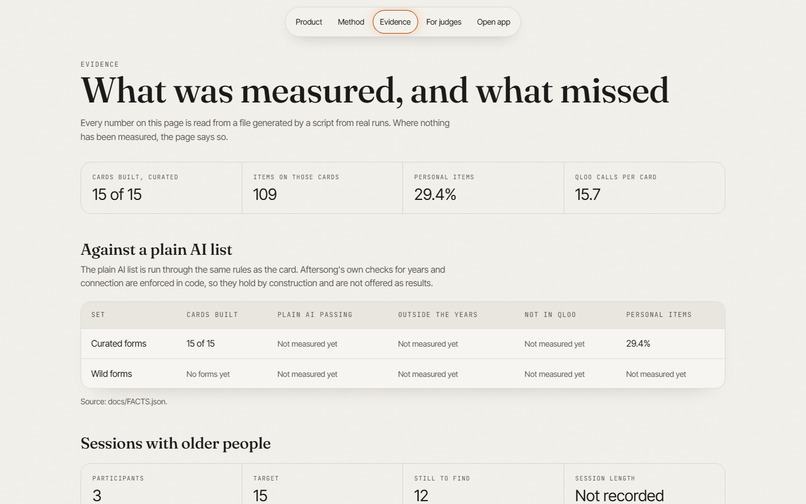Viewport: 806px width, 504px height.
Task: Click the Wild forms table row
Action: coord(403,374)
